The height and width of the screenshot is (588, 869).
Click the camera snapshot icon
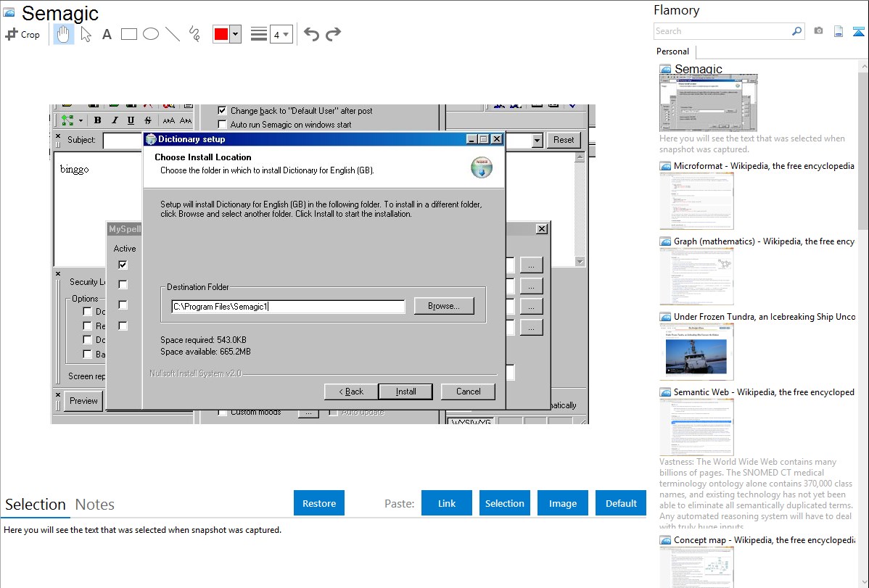point(818,31)
